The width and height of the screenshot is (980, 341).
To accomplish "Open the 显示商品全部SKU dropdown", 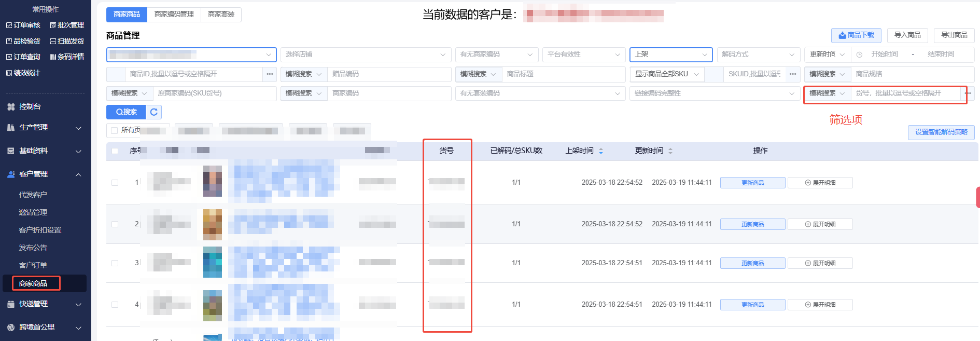I will [667, 74].
